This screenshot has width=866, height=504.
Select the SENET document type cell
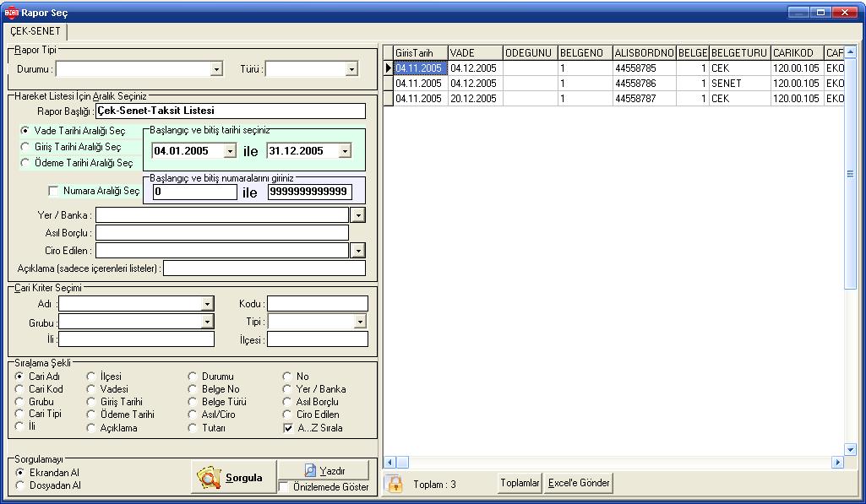(x=739, y=84)
